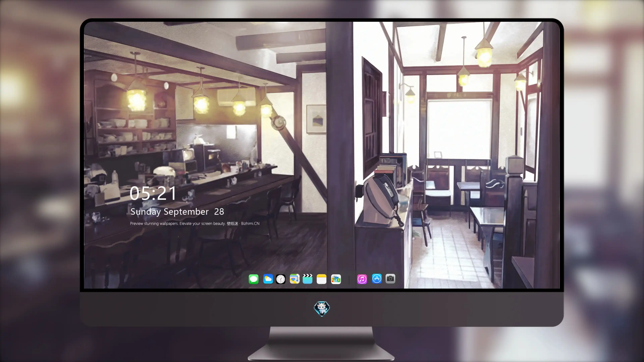Open the yellow Notes app in dock
The width and height of the screenshot is (644, 362).
click(321, 279)
